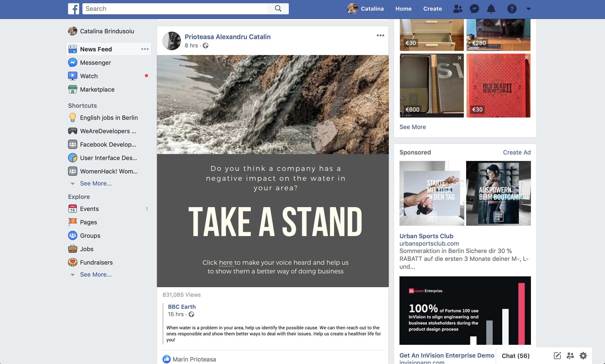Open chat settings gear icon

[583, 355]
